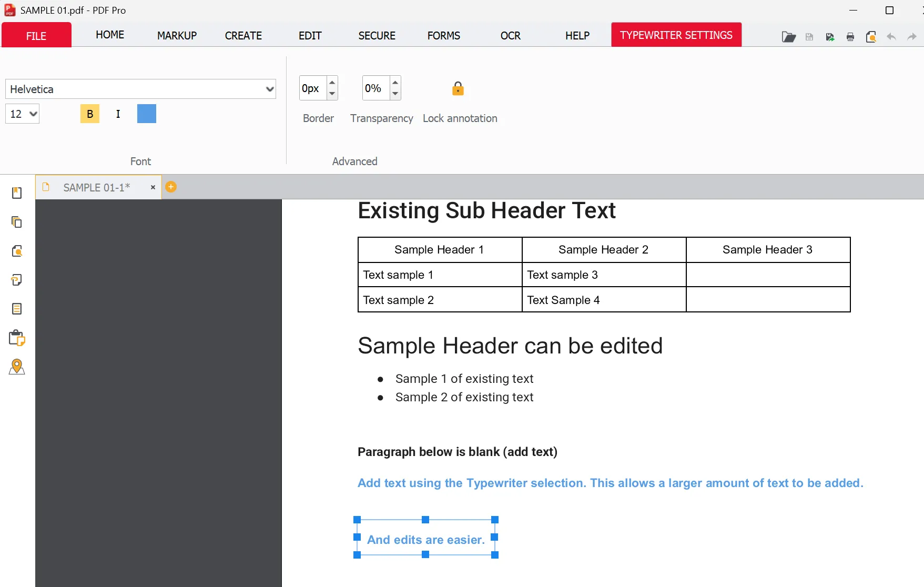Screen dimensions: 924x587
Task: Click the transparency 0% field
Action: point(376,88)
